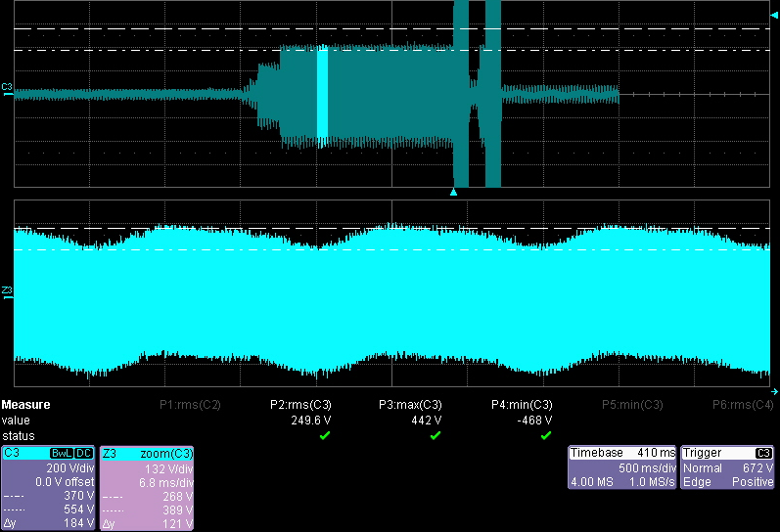Open the Trigger descriptor box
This screenshot has height=532, width=780.
(728, 467)
